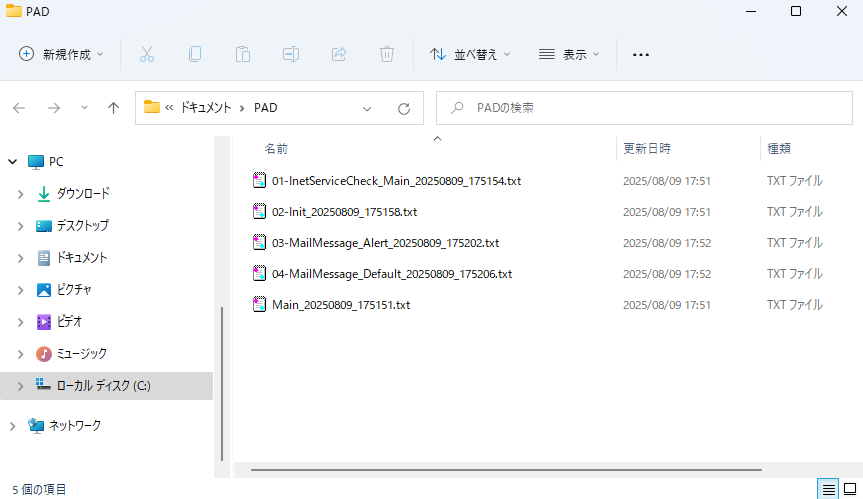
Task: Go back with the left arrow
Action: point(19,108)
